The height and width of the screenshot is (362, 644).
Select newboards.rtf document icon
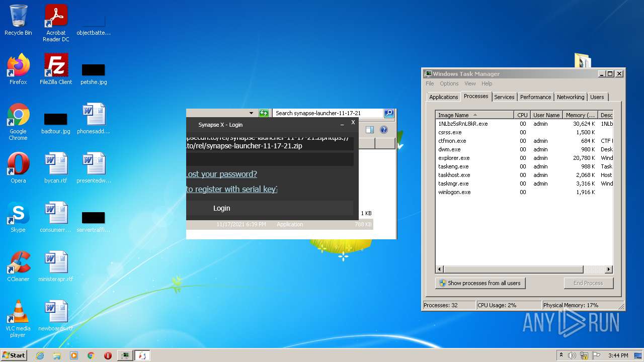coord(56,316)
